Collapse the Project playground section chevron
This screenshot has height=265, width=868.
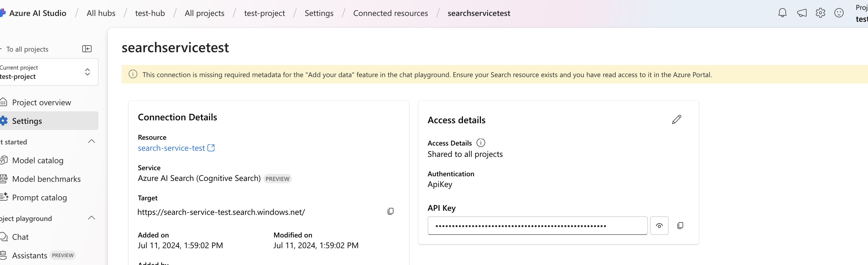91,218
